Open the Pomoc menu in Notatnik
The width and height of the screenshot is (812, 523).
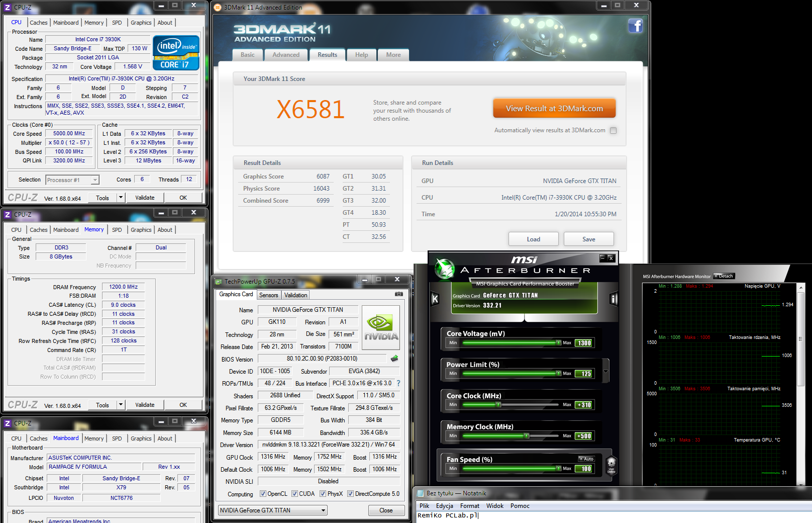[520, 506]
